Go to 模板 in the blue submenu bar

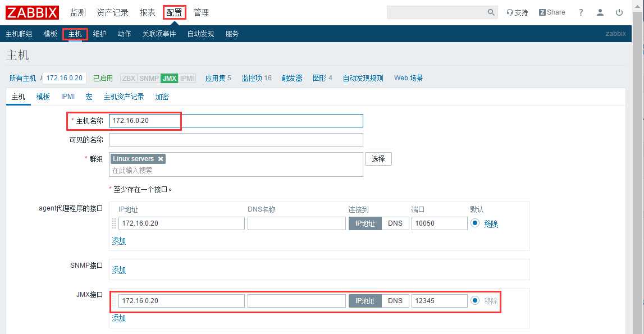click(51, 34)
